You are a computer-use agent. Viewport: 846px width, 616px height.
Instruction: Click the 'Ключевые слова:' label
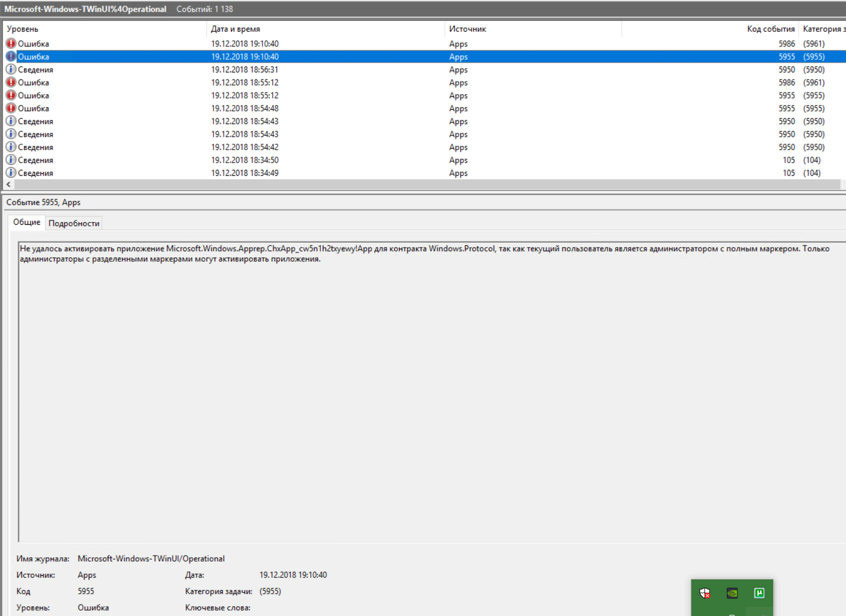pyautogui.click(x=218, y=608)
